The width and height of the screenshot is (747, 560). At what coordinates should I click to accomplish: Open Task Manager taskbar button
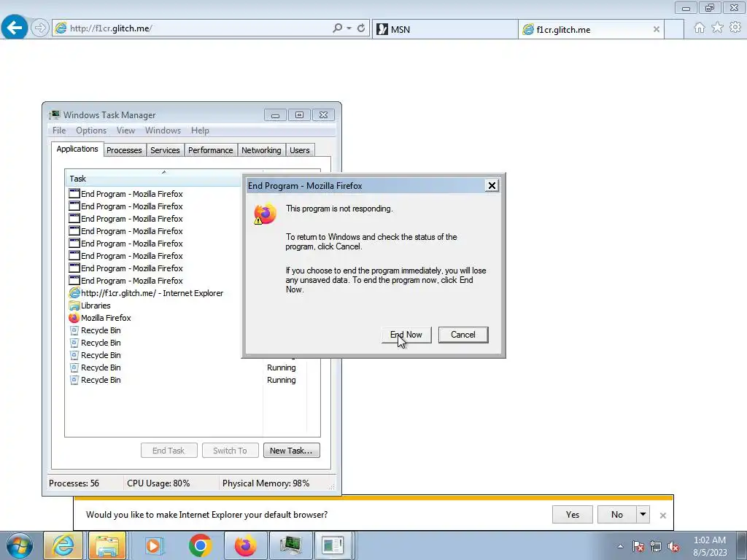[291, 545]
